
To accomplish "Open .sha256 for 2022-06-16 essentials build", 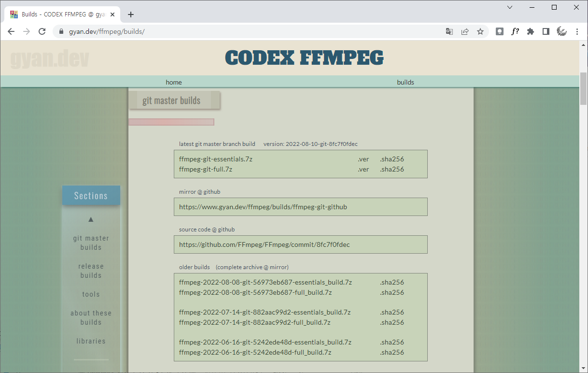I will (392, 342).
